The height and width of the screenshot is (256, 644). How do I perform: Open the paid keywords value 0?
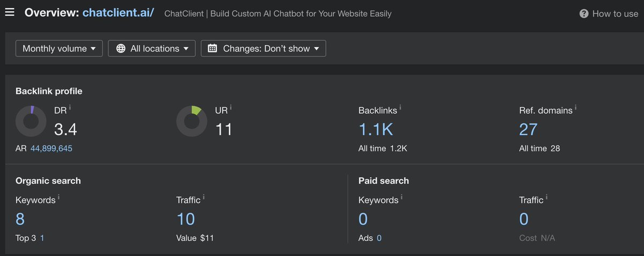[x=363, y=219]
